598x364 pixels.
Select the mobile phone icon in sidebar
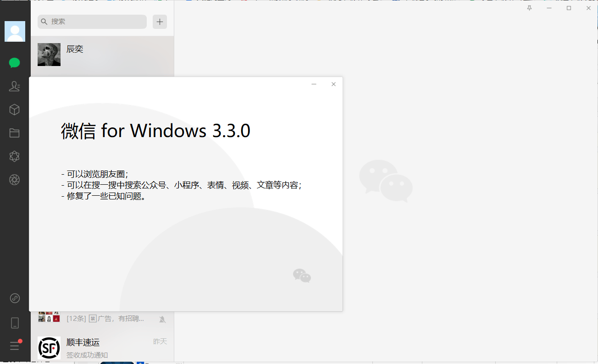(x=14, y=322)
